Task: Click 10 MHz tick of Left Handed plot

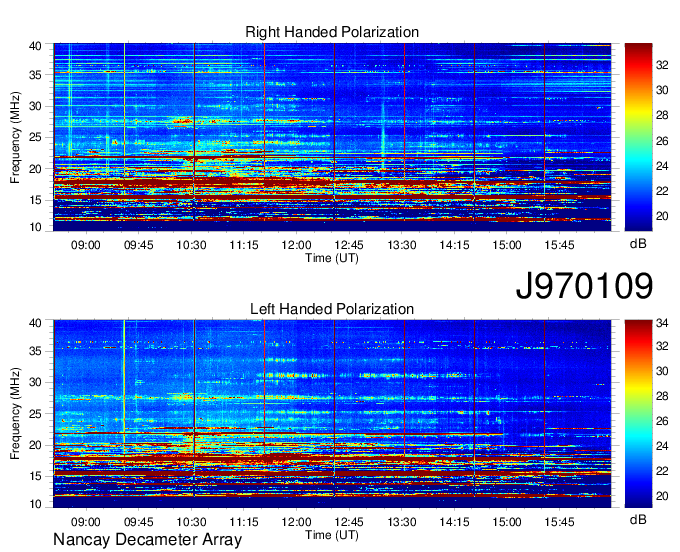Action: 35,504
